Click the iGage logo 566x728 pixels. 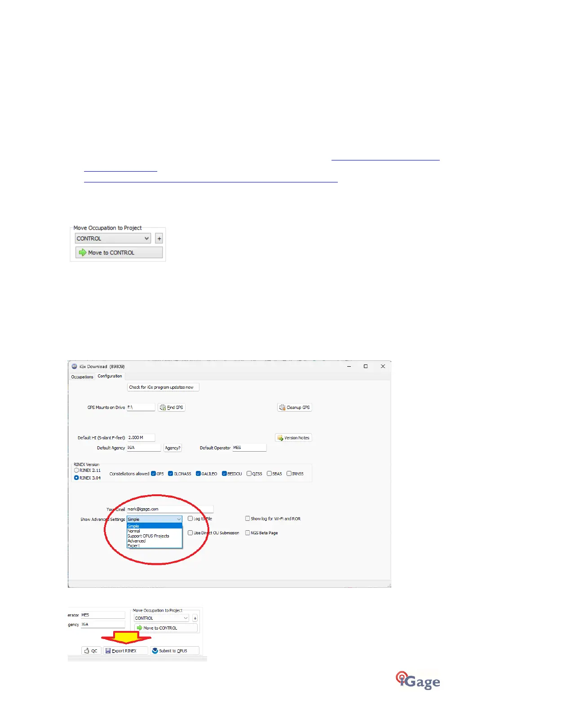coord(418,680)
